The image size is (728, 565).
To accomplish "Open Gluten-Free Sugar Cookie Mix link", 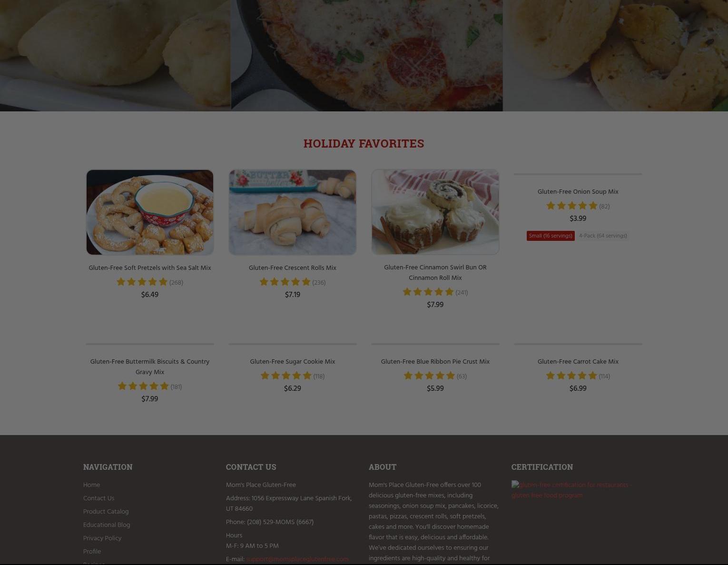I will click(x=293, y=362).
